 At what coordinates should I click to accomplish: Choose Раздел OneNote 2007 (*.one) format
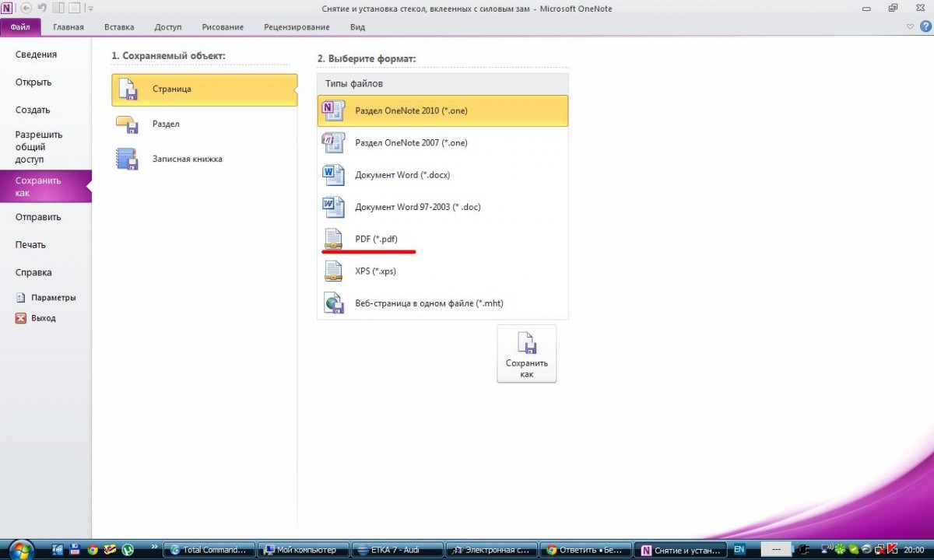pos(443,142)
